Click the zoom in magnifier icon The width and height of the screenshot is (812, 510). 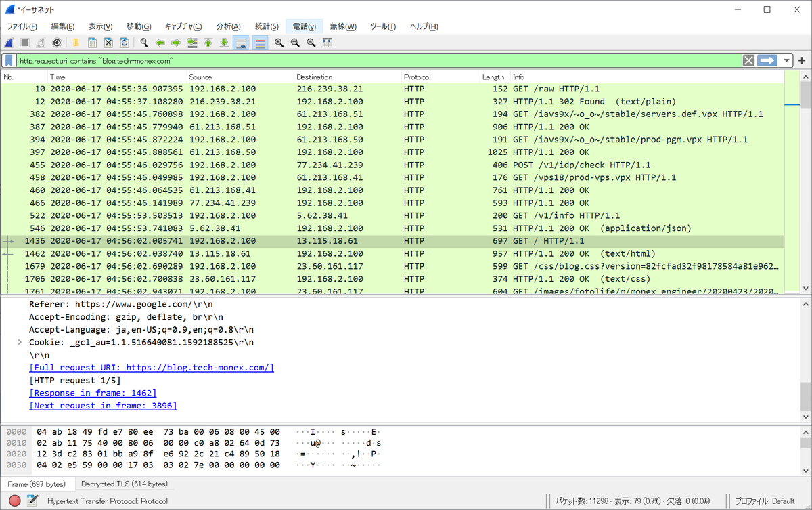tap(279, 43)
